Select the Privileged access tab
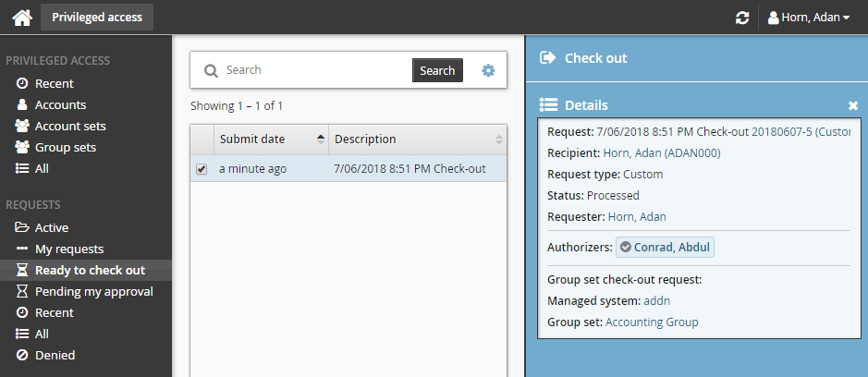This screenshot has height=377, width=868. coord(97,18)
